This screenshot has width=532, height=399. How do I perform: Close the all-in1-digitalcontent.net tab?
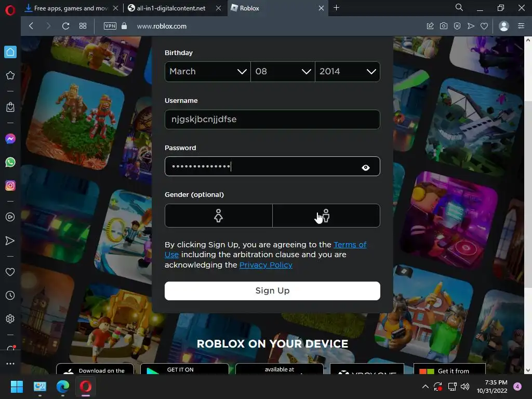pyautogui.click(x=219, y=8)
